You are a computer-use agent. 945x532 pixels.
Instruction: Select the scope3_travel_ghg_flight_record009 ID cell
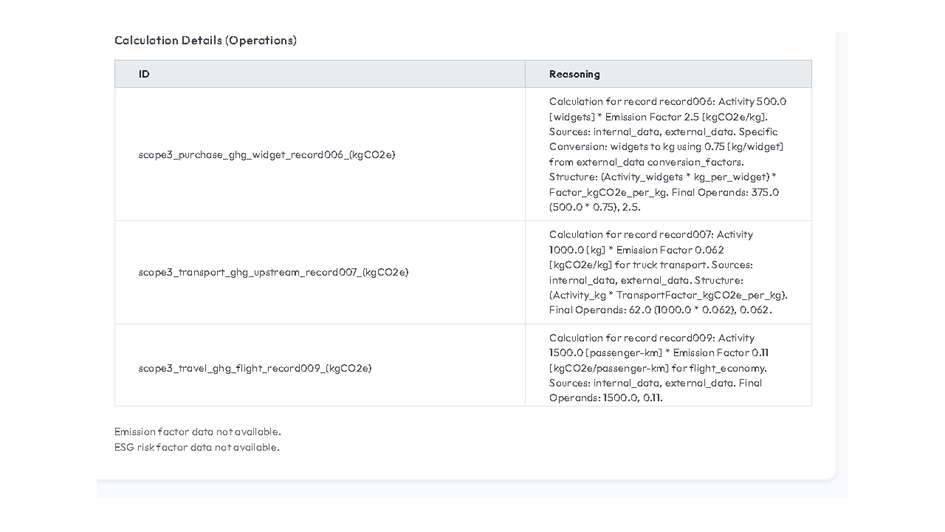pyautogui.click(x=255, y=368)
